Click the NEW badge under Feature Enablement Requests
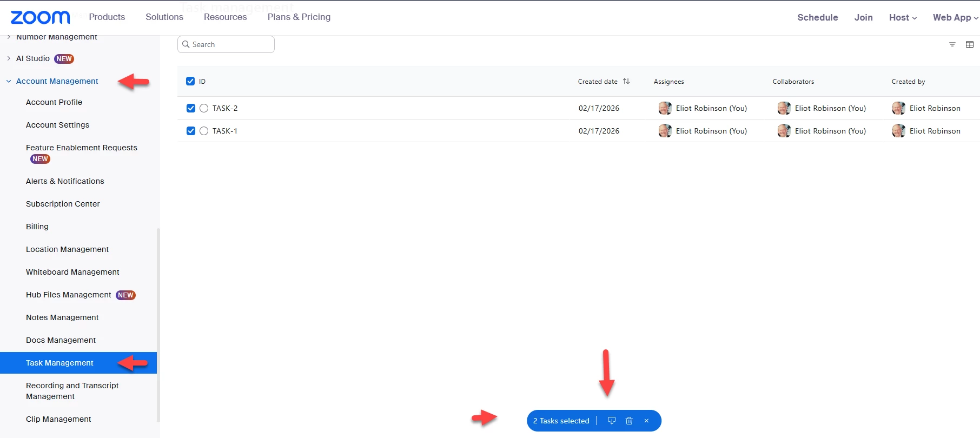Image resolution: width=980 pixels, height=438 pixels. [41, 159]
